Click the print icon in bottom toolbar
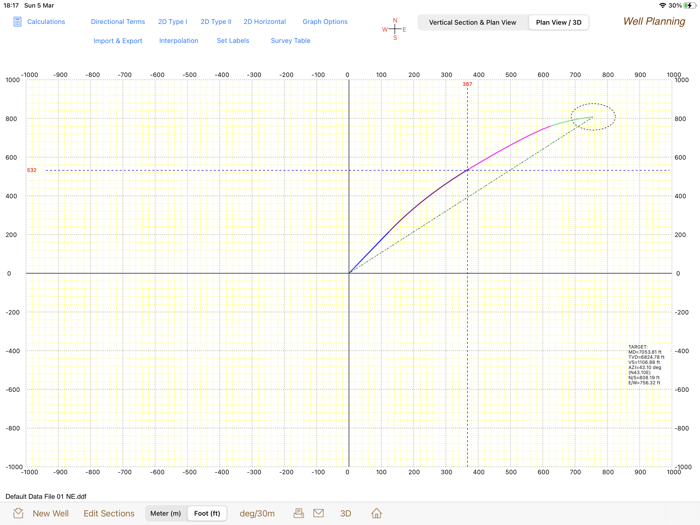Image resolution: width=700 pixels, height=525 pixels. [x=299, y=513]
